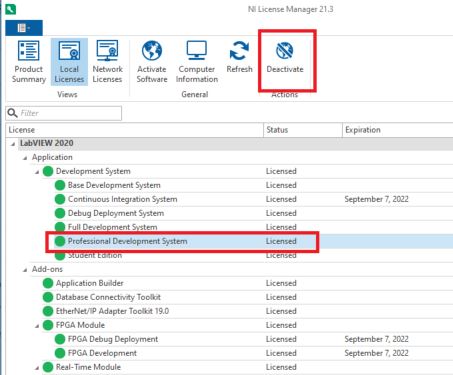Click the green dot beside FPGA Debug Deployment
Image resolution: width=453 pixels, height=375 pixels.
point(60,339)
